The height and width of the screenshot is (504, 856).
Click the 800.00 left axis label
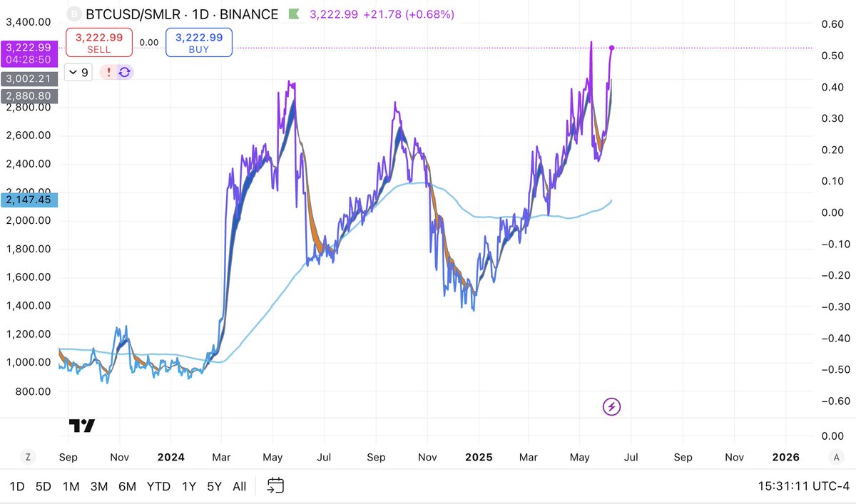point(33,391)
